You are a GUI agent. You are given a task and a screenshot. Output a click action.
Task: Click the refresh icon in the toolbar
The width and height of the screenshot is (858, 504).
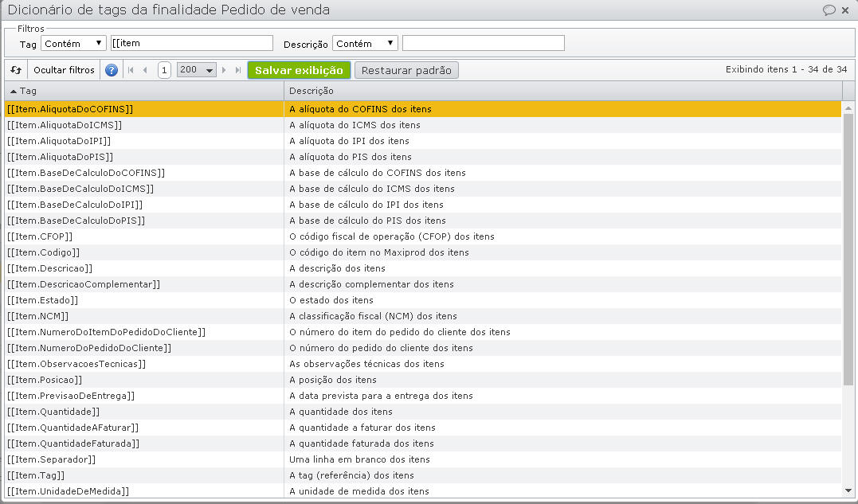click(16, 70)
